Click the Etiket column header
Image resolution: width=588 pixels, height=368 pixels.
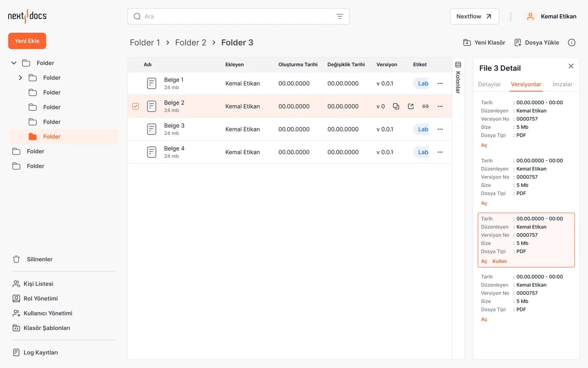pyautogui.click(x=420, y=65)
